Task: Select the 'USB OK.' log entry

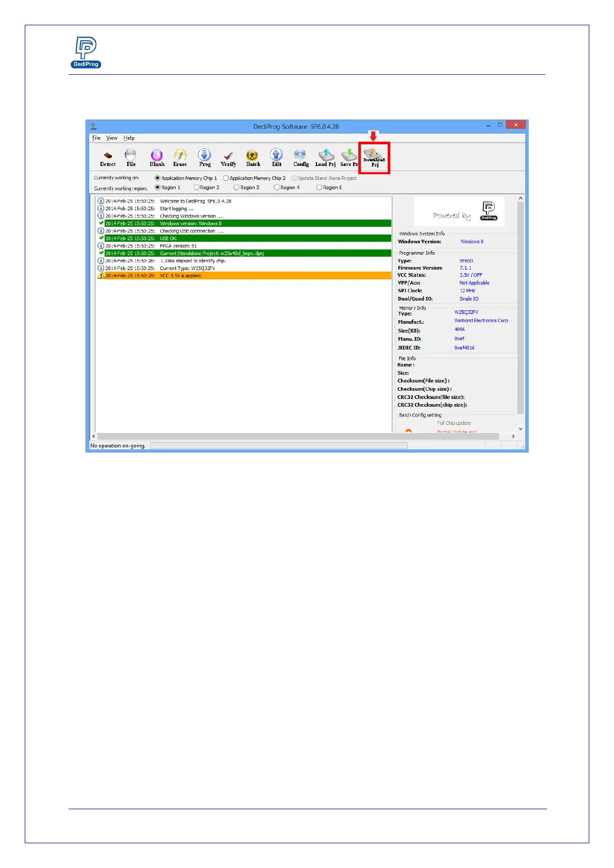Action: tap(244, 239)
